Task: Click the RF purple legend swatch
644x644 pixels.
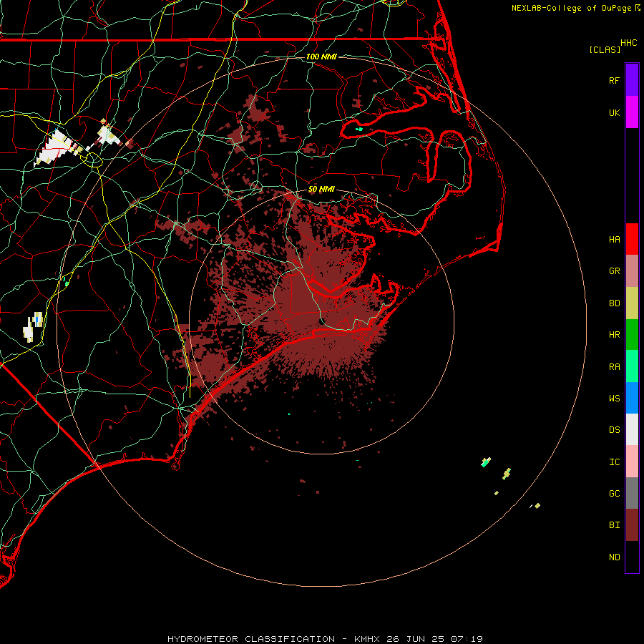Action: (632, 80)
